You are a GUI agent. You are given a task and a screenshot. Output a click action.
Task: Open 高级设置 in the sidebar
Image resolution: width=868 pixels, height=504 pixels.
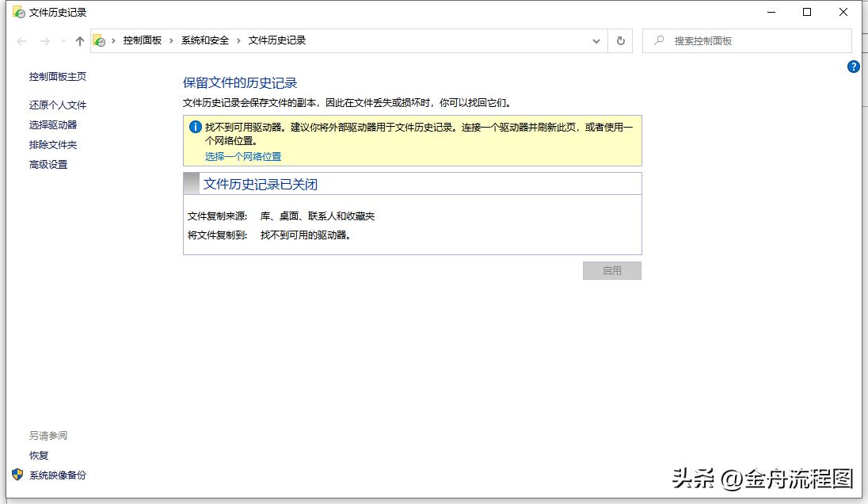click(x=51, y=164)
